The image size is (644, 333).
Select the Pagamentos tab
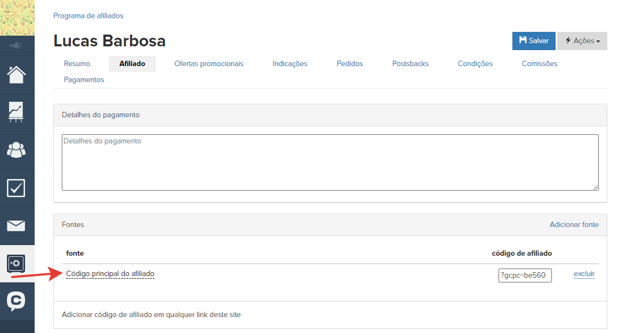click(84, 79)
